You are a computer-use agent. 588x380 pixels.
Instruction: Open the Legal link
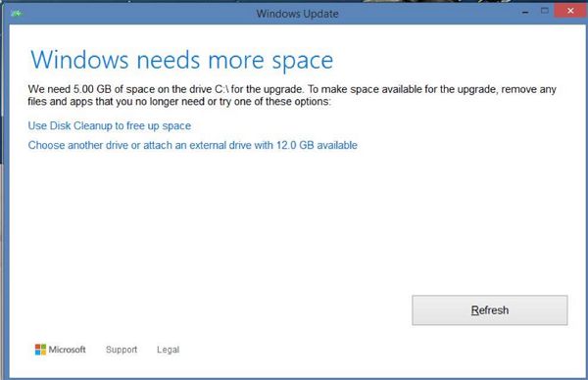[168, 350]
